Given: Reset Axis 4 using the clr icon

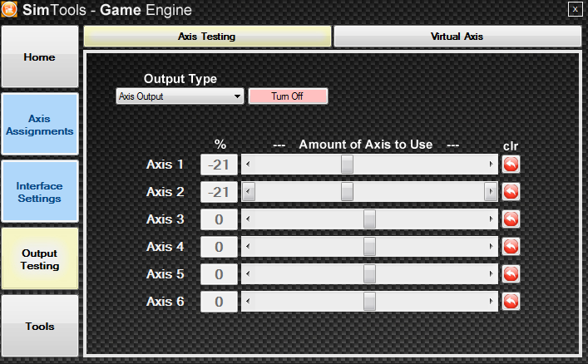Looking at the screenshot, I should (x=511, y=246).
